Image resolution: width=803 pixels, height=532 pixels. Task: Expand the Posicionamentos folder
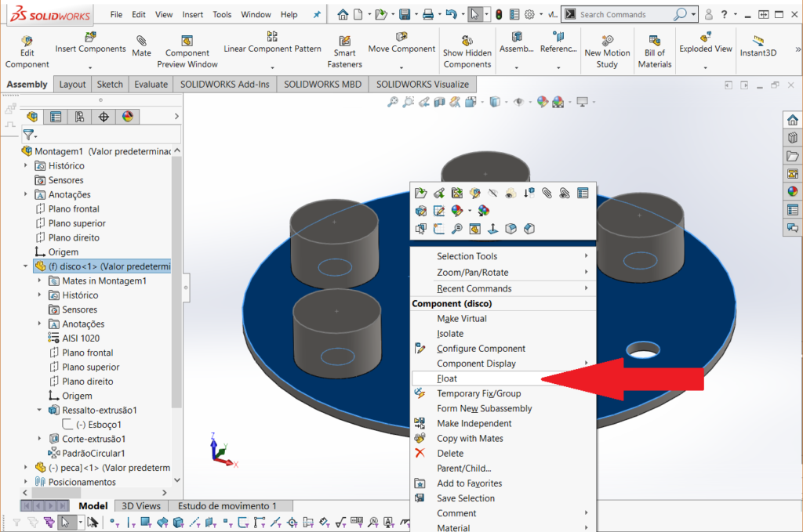pos(26,482)
